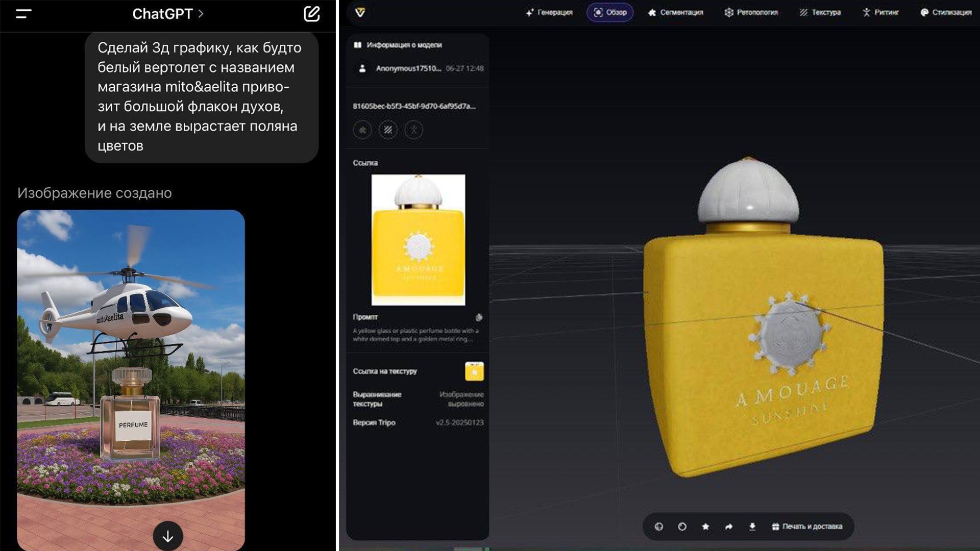The height and width of the screenshot is (551, 980).
Task: Switch to the Текстура tab
Action: point(820,12)
